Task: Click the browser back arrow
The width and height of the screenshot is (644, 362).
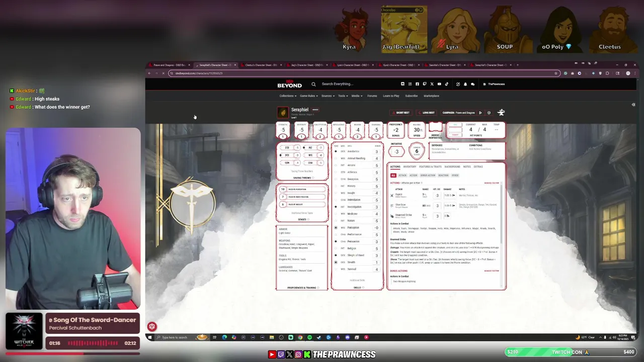Action: tap(149, 73)
